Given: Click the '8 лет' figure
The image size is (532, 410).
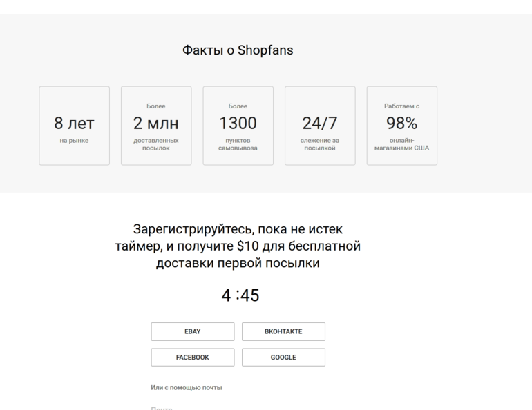Looking at the screenshot, I should pyautogui.click(x=74, y=124).
